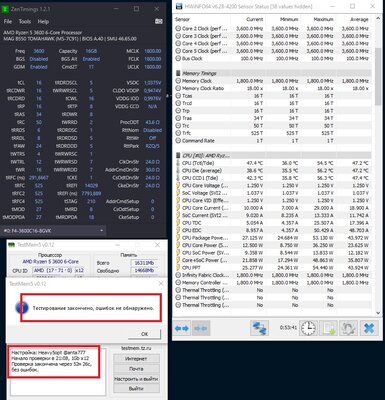Click the clock reset timer icon
385x400 pixels.
pyautogui.click(x=308, y=328)
